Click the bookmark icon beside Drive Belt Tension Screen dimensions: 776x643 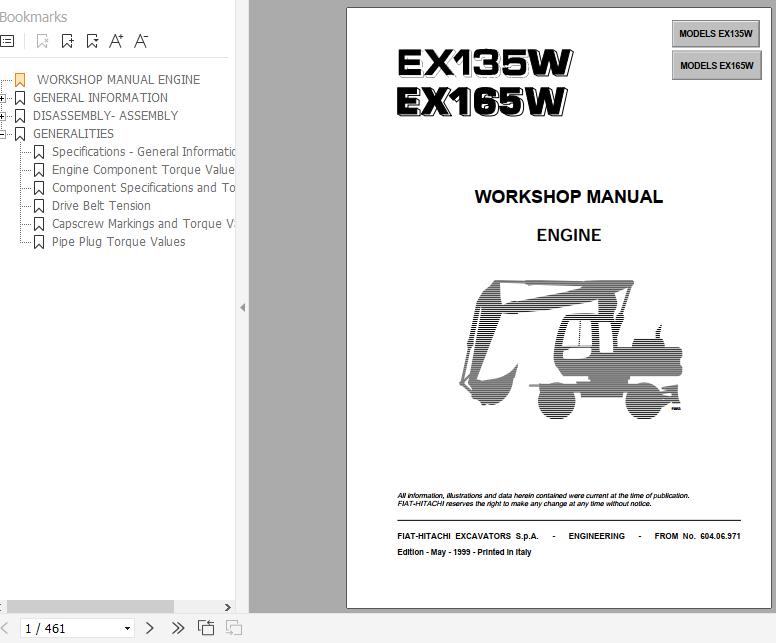[x=39, y=206]
